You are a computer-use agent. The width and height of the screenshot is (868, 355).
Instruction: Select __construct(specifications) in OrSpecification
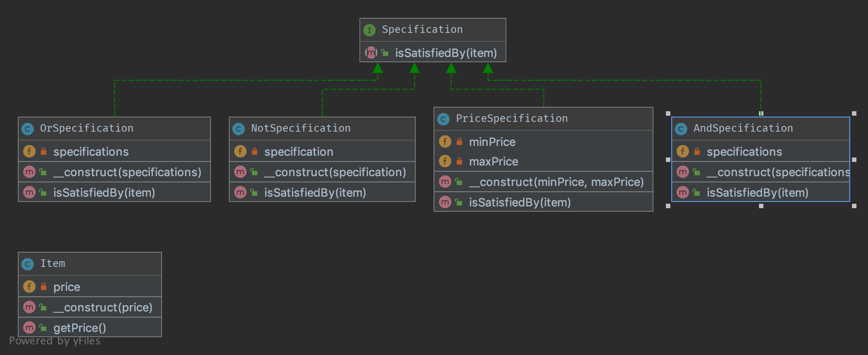pos(127,172)
